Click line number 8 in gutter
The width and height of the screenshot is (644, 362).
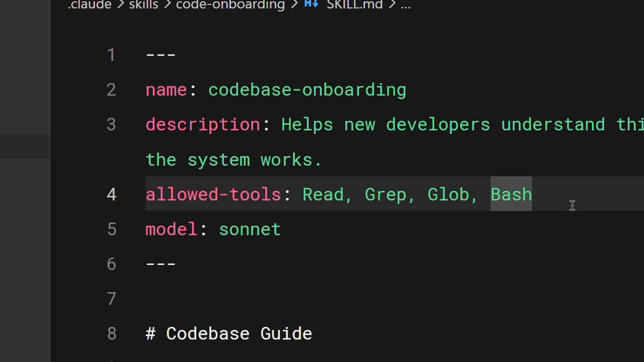[x=111, y=334]
